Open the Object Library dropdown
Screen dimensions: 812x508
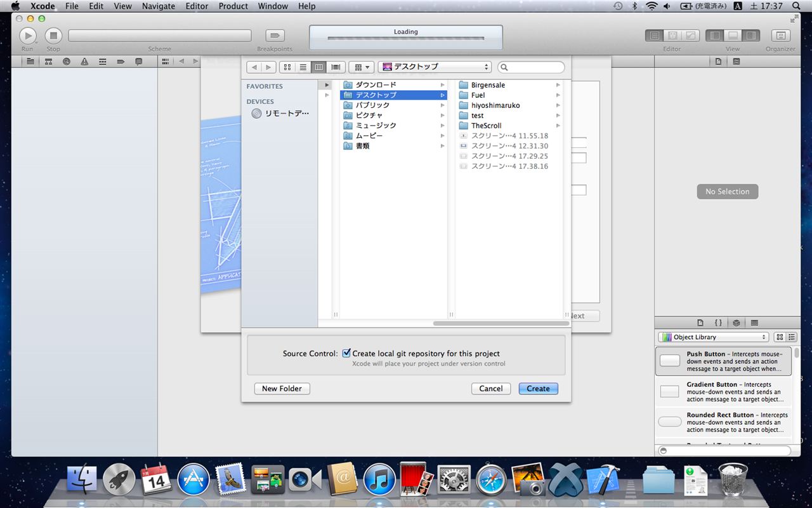click(714, 337)
